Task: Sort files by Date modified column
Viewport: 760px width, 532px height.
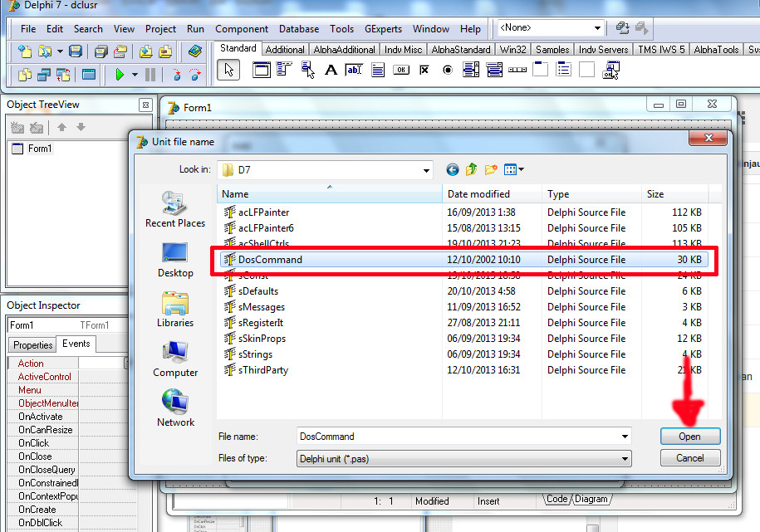Action: (492, 194)
